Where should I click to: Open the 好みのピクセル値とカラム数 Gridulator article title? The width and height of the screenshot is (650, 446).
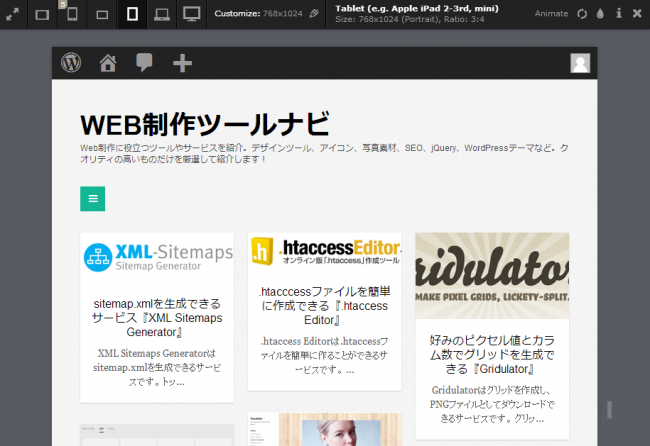click(x=492, y=354)
